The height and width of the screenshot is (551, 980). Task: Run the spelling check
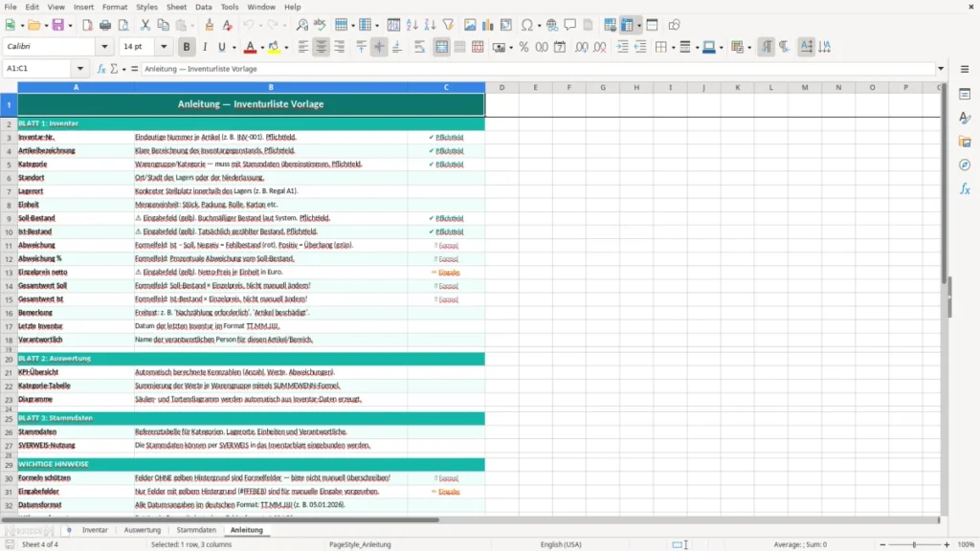tap(320, 25)
